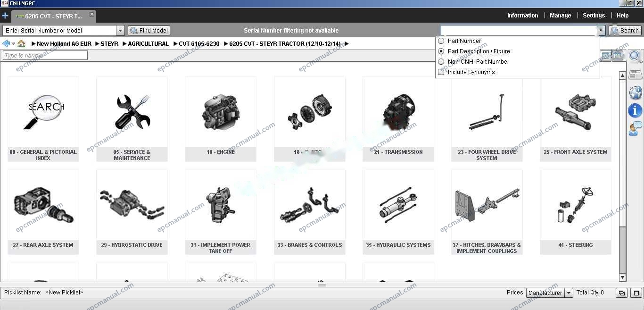Expand the serial number or model dropdown
The image size is (644, 310).
(x=120, y=31)
